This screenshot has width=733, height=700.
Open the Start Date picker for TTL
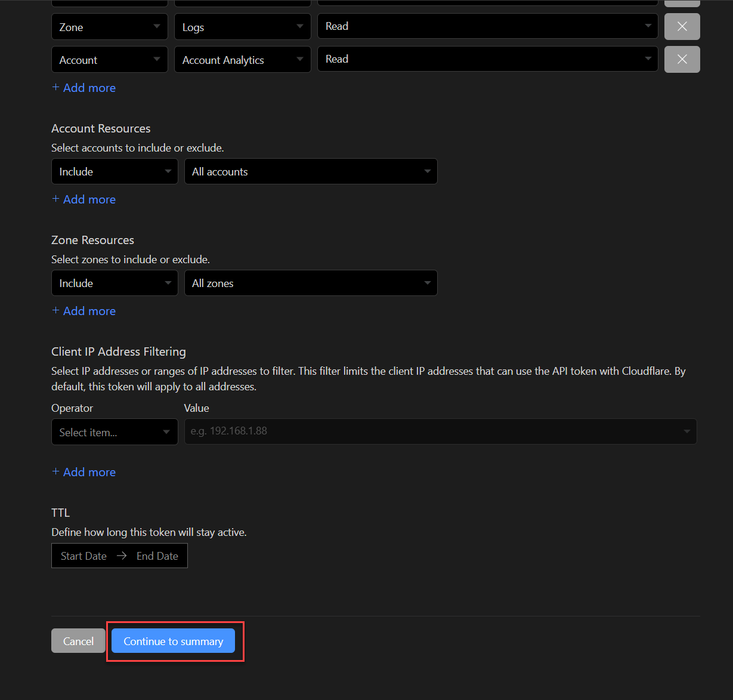tap(83, 556)
